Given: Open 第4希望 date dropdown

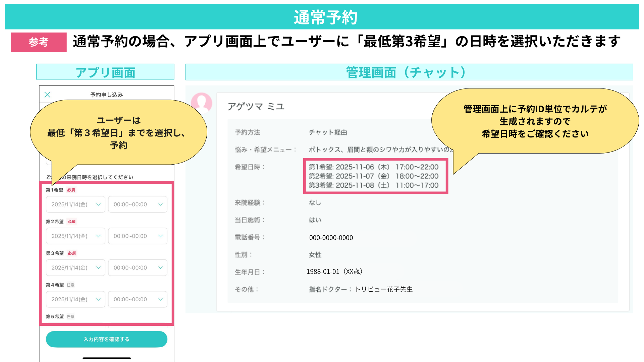Looking at the screenshot, I should (x=75, y=299).
